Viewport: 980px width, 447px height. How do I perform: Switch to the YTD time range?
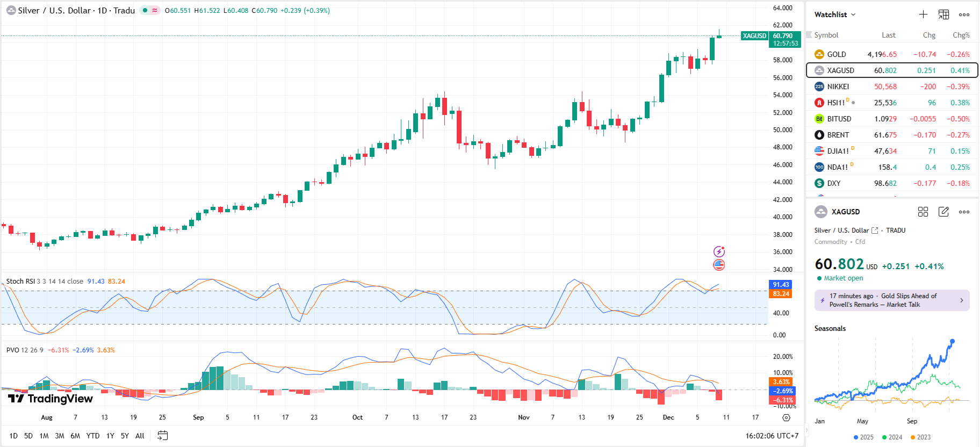tap(93, 436)
